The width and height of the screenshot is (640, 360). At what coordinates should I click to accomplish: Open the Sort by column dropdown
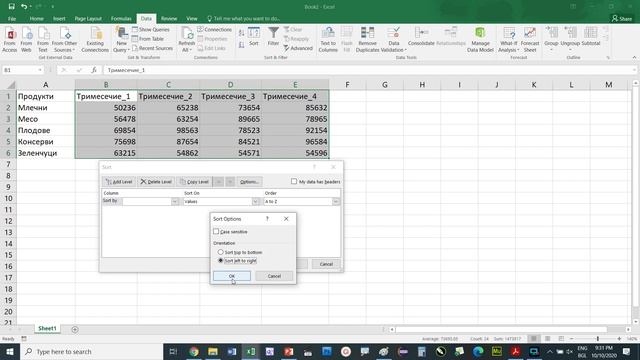[175, 202]
